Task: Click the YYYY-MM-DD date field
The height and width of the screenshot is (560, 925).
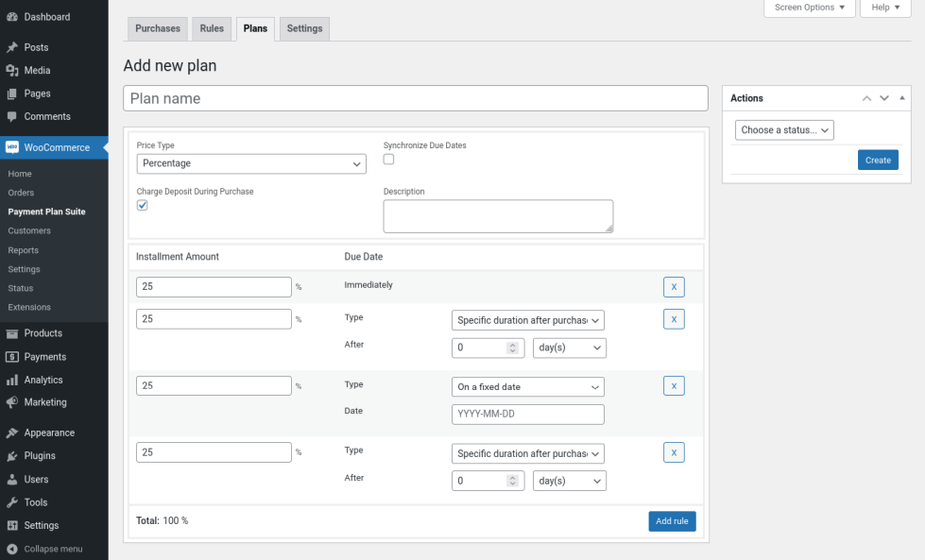Action: pos(528,415)
